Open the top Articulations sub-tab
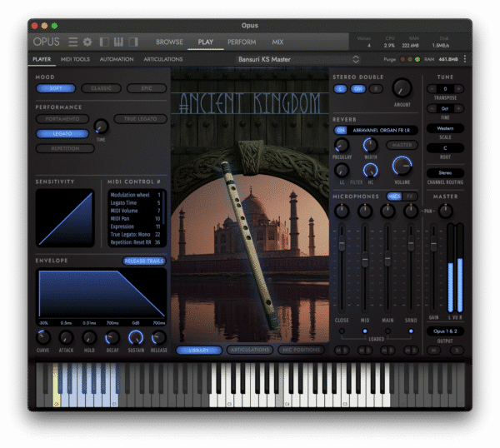 pos(163,59)
